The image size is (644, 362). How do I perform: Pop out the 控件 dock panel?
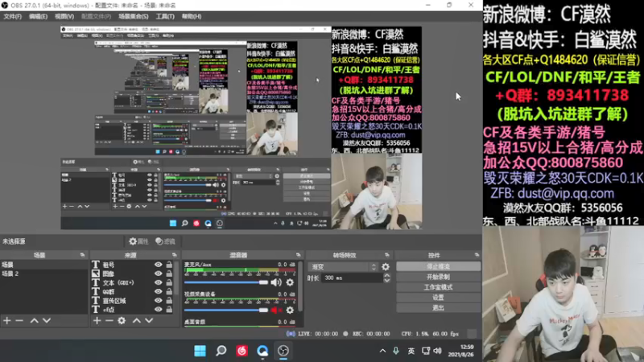pyautogui.click(x=477, y=255)
